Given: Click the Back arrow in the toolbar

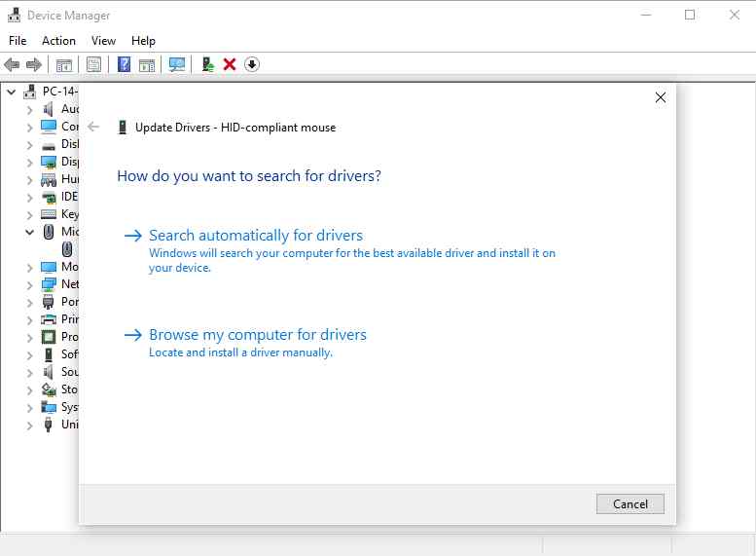Looking at the screenshot, I should [x=12, y=64].
